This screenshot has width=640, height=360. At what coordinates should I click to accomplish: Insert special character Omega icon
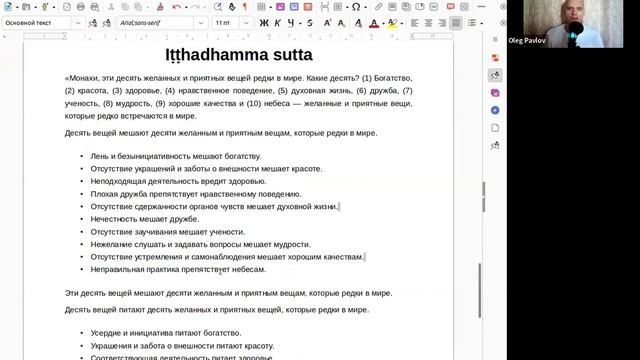coord(356,7)
